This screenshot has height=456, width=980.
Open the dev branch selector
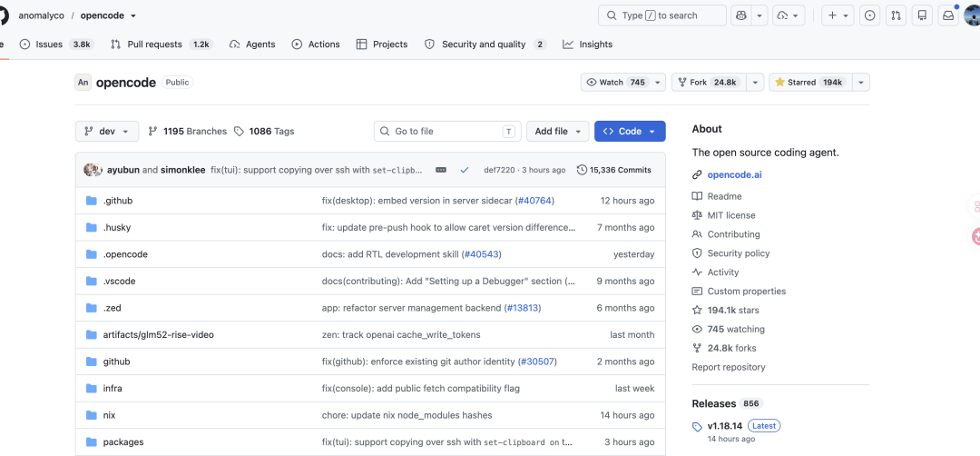coord(106,132)
